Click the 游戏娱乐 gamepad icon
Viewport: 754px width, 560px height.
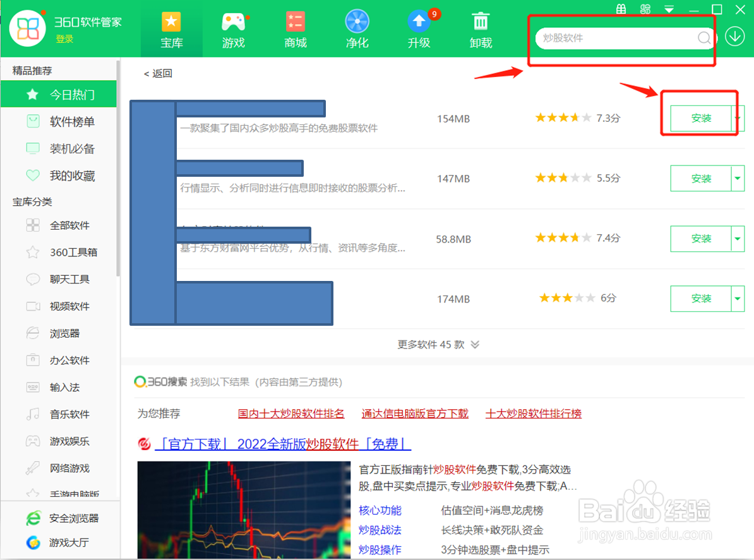point(33,441)
